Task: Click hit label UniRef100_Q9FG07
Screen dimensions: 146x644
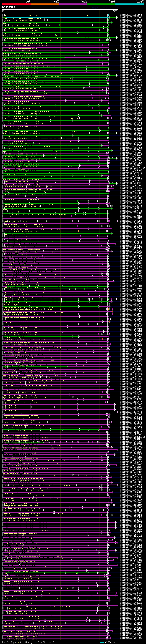Action: [x=131, y=65]
